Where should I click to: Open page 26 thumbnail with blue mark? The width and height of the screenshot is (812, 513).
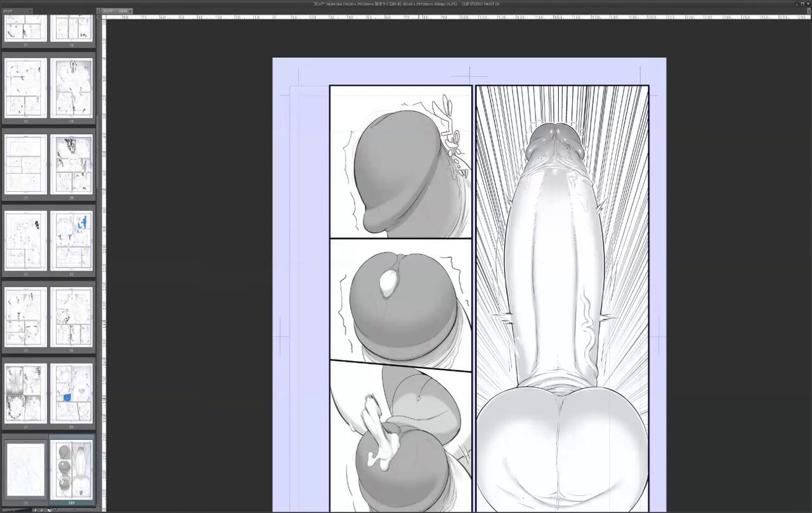click(x=71, y=393)
